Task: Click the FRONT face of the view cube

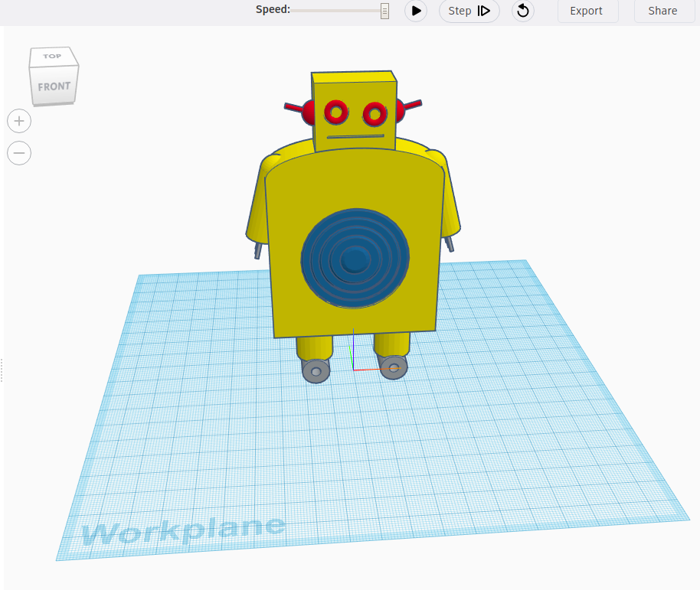Action: pyautogui.click(x=54, y=86)
